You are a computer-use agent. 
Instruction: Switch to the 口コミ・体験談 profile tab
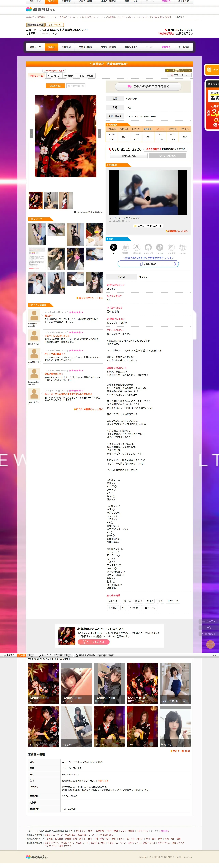[x=86, y=76]
